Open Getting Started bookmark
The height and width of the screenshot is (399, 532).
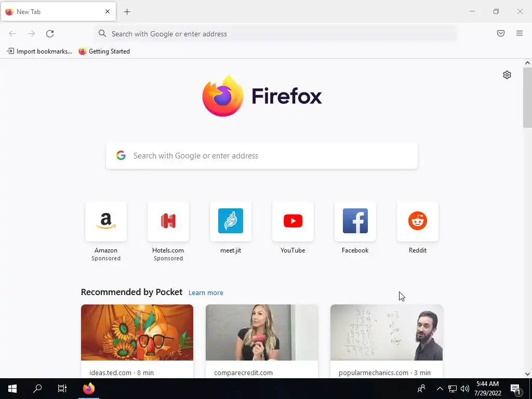click(104, 51)
